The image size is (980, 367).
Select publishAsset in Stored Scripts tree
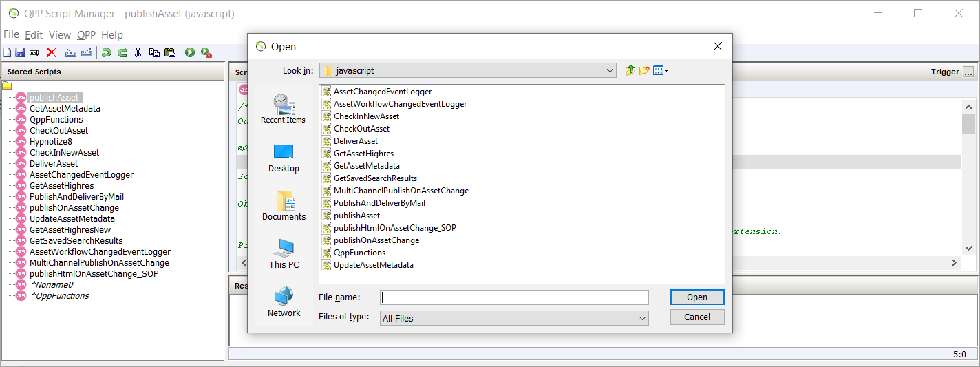click(54, 98)
